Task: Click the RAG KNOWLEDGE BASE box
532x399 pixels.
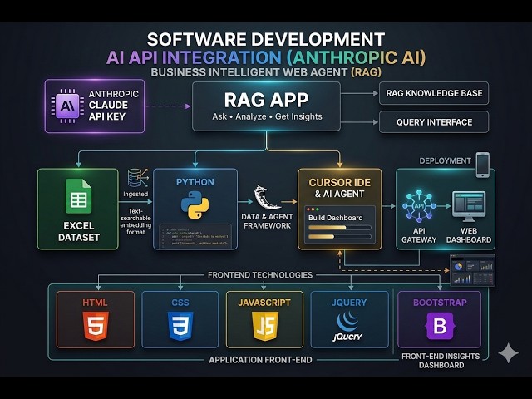Action: click(x=434, y=93)
